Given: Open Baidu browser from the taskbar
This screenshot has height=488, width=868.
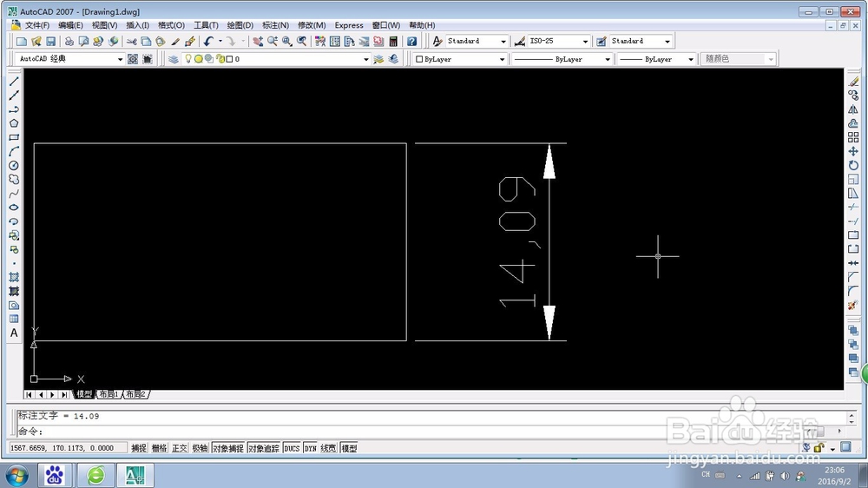Looking at the screenshot, I should 54,475.
